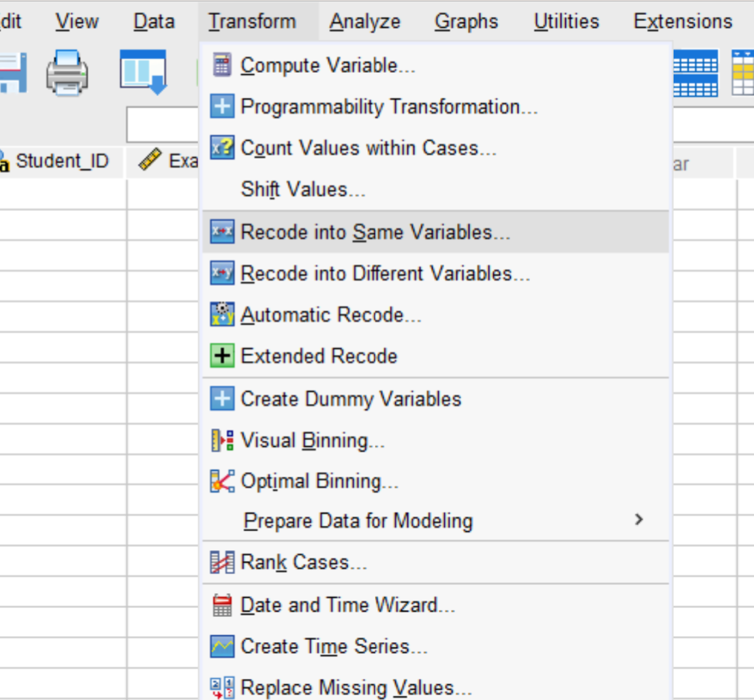
Task: Click the Print toolbar icon
Action: (x=67, y=73)
